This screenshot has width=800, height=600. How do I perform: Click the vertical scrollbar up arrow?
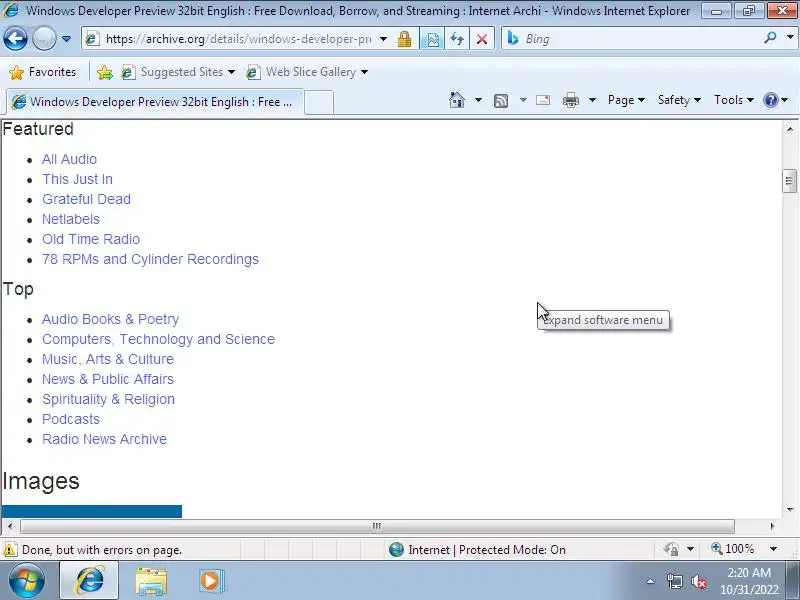click(790, 129)
